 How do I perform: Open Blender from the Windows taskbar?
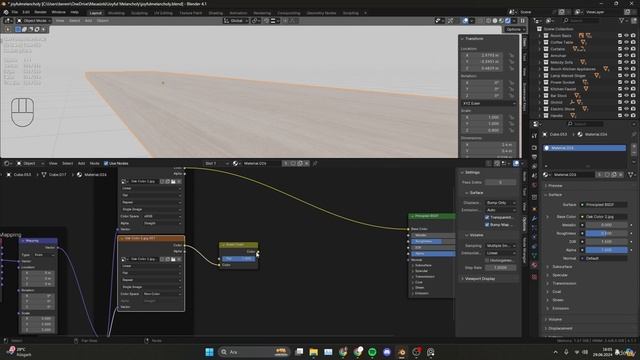[x=402, y=352]
